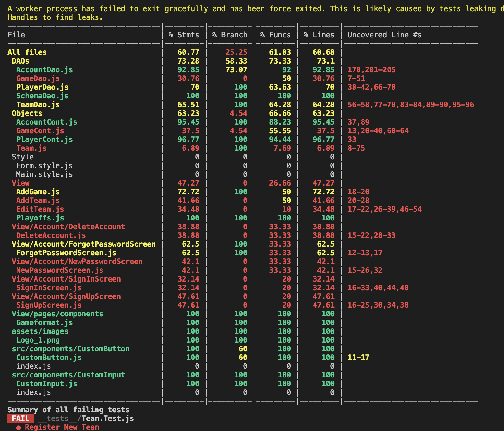Click the '% Lines' column header
The width and height of the screenshot is (504, 431).
[x=319, y=35]
